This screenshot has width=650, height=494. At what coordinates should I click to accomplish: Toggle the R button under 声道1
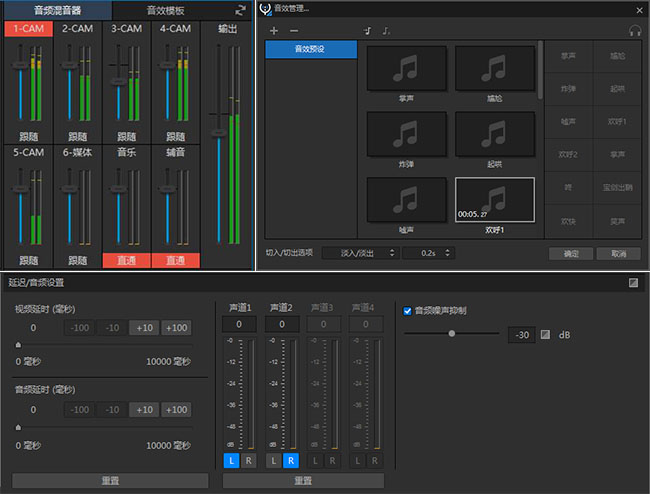click(248, 460)
